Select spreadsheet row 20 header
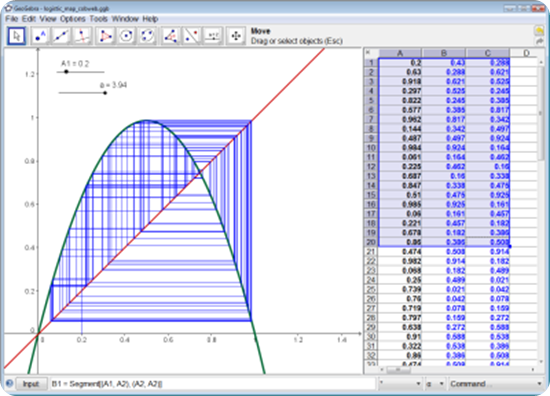This screenshot has width=550, height=396. [371, 242]
